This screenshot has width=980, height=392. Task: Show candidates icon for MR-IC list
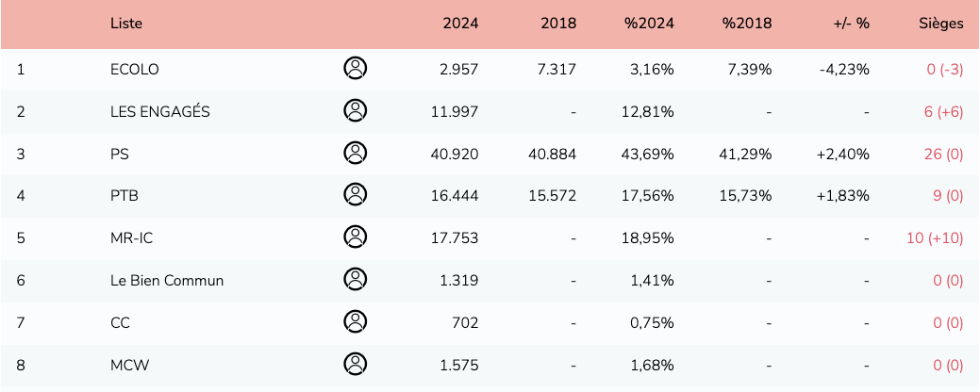click(355, 237)
